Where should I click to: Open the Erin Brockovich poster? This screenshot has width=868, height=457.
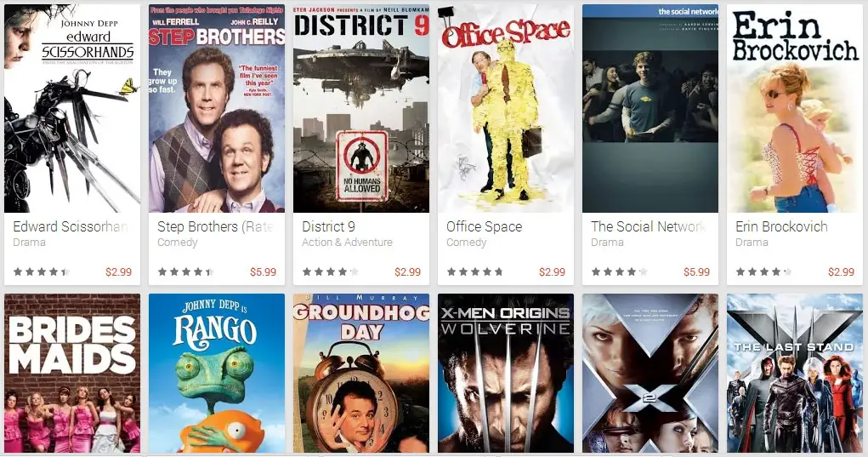tap(794, 109)
